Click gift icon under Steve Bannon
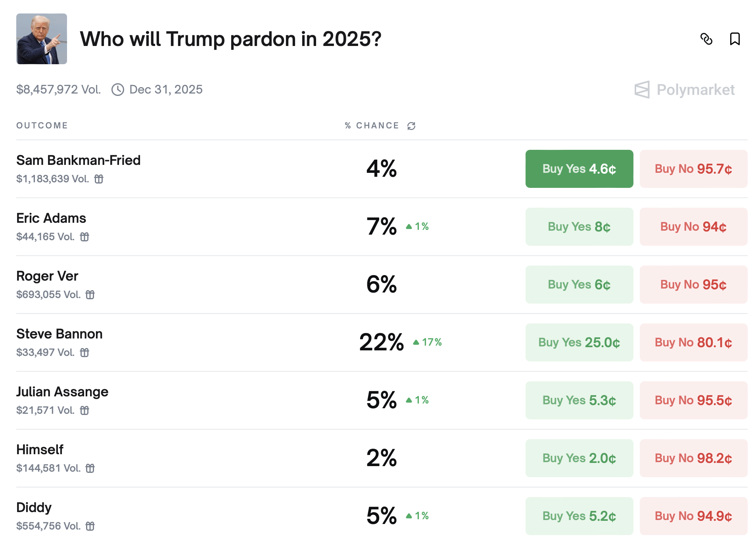This screenshot has width=756, height=543. coord(84,353)
